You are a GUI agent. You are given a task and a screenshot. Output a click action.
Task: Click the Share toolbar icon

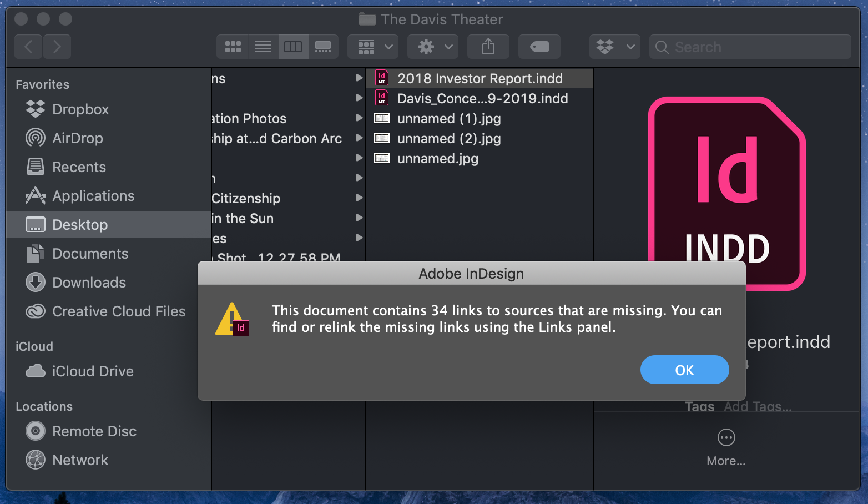point(488,47)
